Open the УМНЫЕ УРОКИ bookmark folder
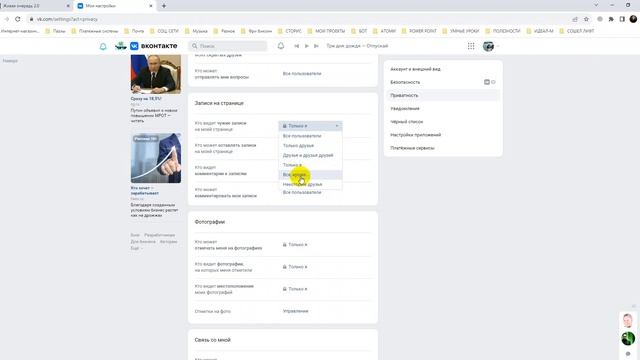The height and width of the screenshot is (360, 640). pyautogui.click(x=461, y=31)
